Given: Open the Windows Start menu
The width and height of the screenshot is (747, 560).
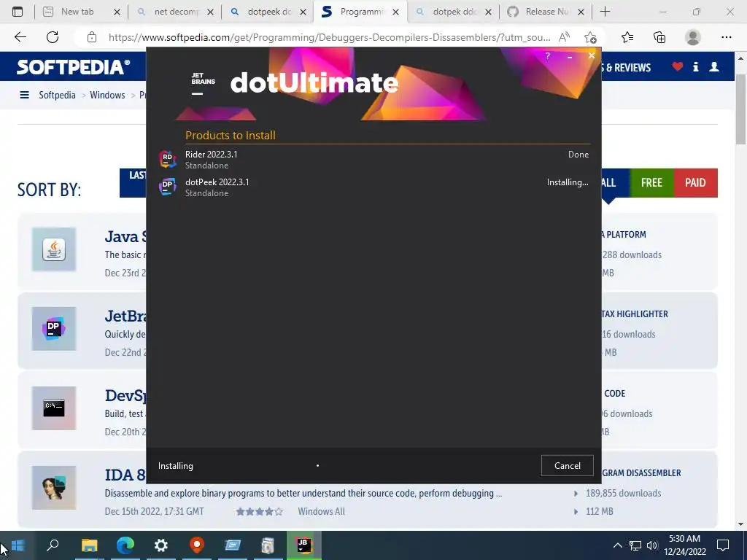Looking at the screenshot, I should [x=18, y=545].
